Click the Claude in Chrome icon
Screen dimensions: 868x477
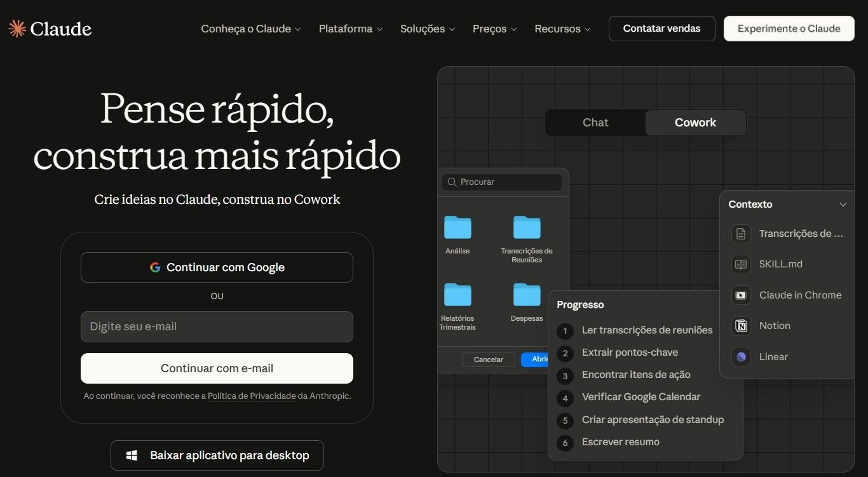click(x=741, y=295)
